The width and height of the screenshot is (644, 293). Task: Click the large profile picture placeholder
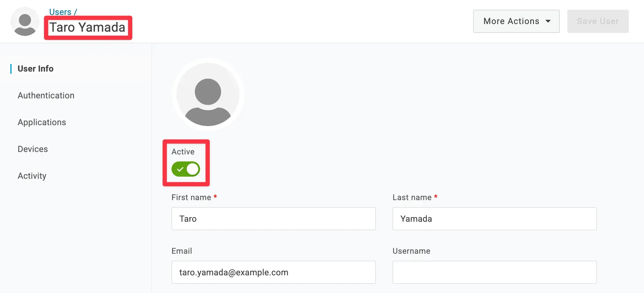208,94
